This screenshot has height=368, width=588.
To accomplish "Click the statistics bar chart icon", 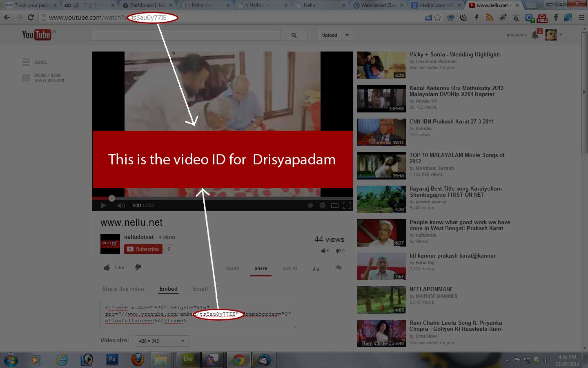I will [x=316, y=268].
